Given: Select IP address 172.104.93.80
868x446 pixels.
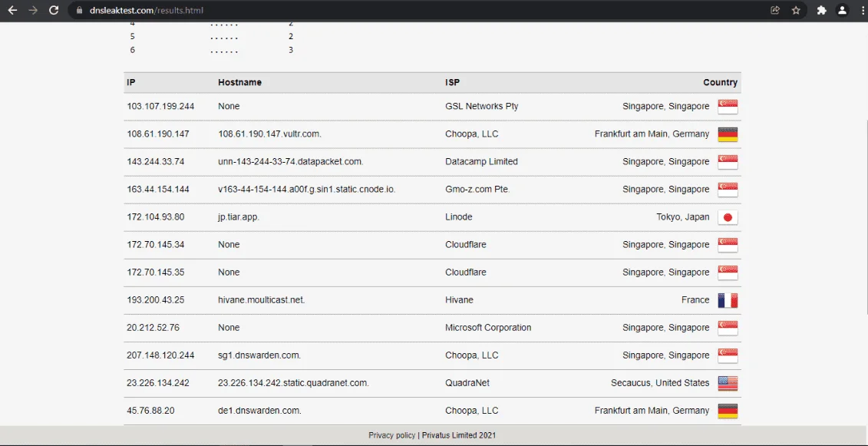Looking at the screenshot, I should [156, 216].
